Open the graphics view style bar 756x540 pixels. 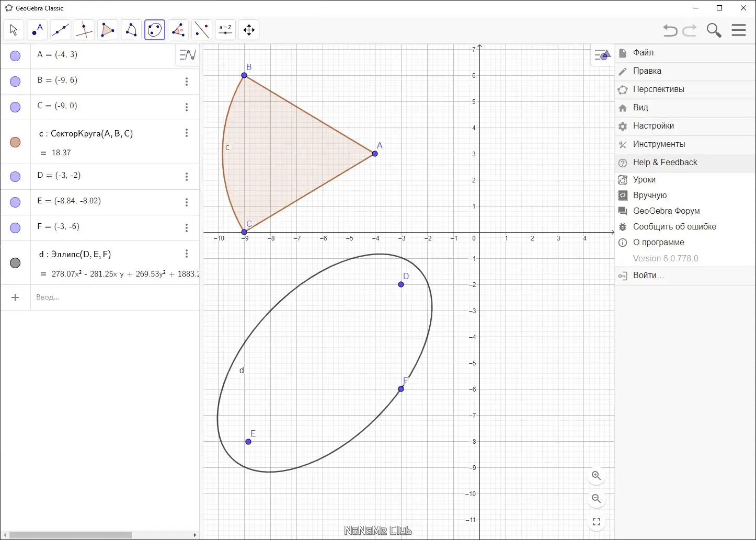[602, 55]
